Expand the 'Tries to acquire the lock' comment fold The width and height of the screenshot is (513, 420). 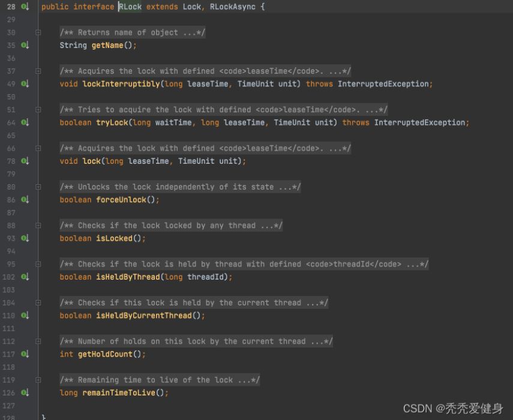pos(38,110)
